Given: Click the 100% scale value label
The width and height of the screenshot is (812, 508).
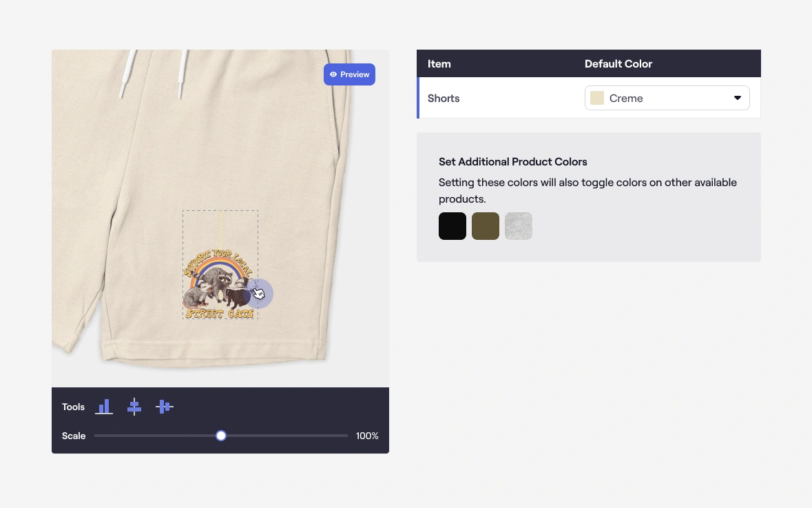Looking at the screenshot, I should pyautogui.click(x=367, y=436).
